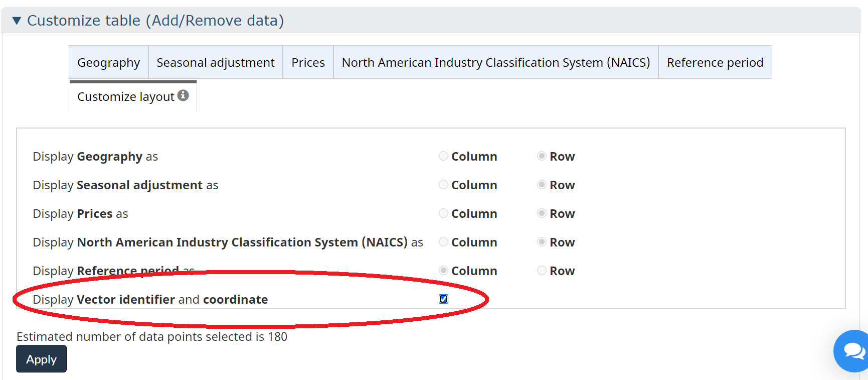868x380 pixels.
Task: Open the Prices tab
Action: (308, 63)
